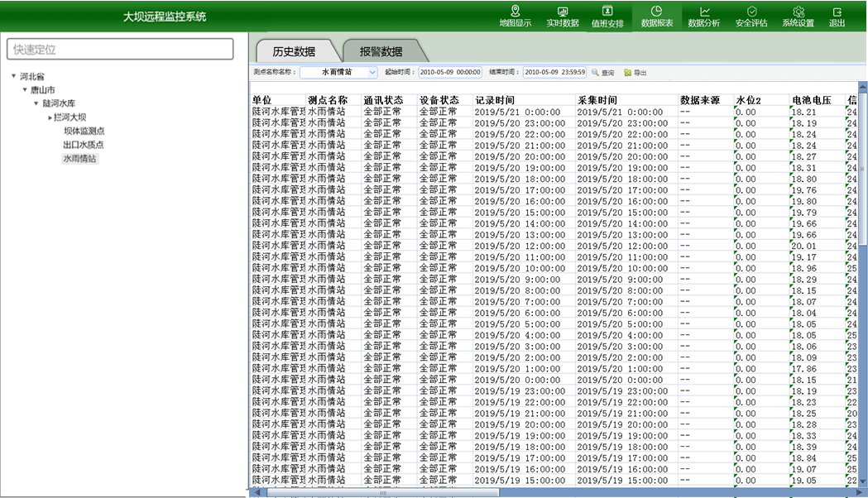Select 坝体监测点 in the tree

pos(84,131)
